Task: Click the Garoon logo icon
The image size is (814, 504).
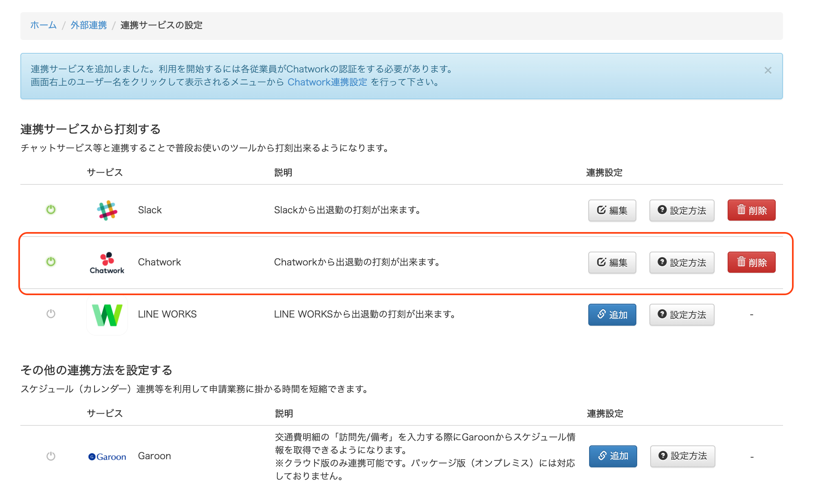Action: pyautogui.click(x=107, y=457)
